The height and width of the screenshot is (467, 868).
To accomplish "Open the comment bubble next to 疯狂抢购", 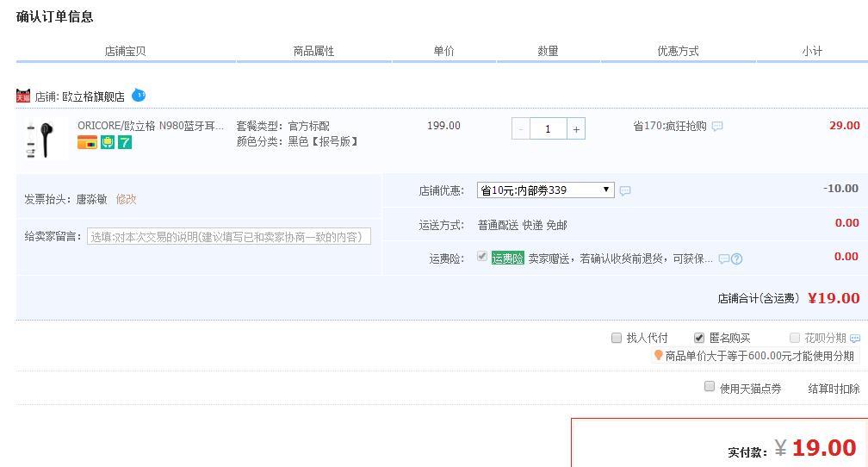I will tap(716, 127).
